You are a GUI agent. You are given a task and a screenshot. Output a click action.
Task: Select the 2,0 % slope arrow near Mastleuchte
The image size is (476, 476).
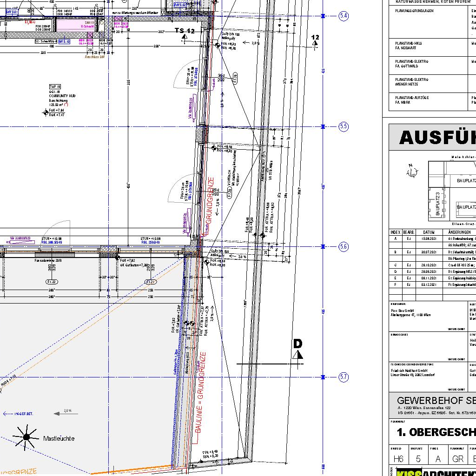pyautogui.click(x=63, y=412)
